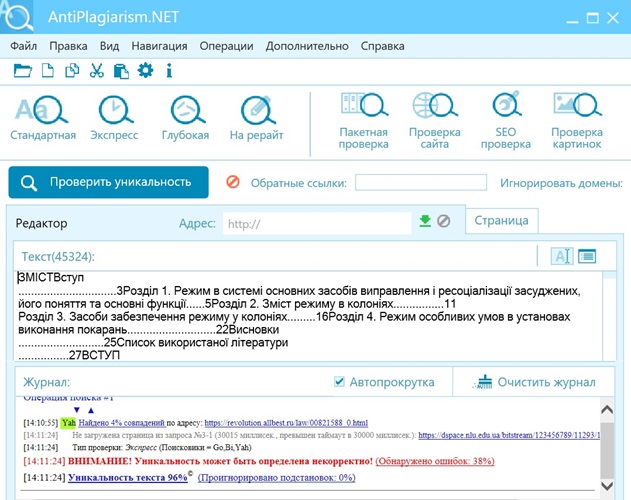This screenshot has width=631, height=500.
Task: Click the Обнаружено ошибок: 38% link
Action: click(x=435, y=461)
